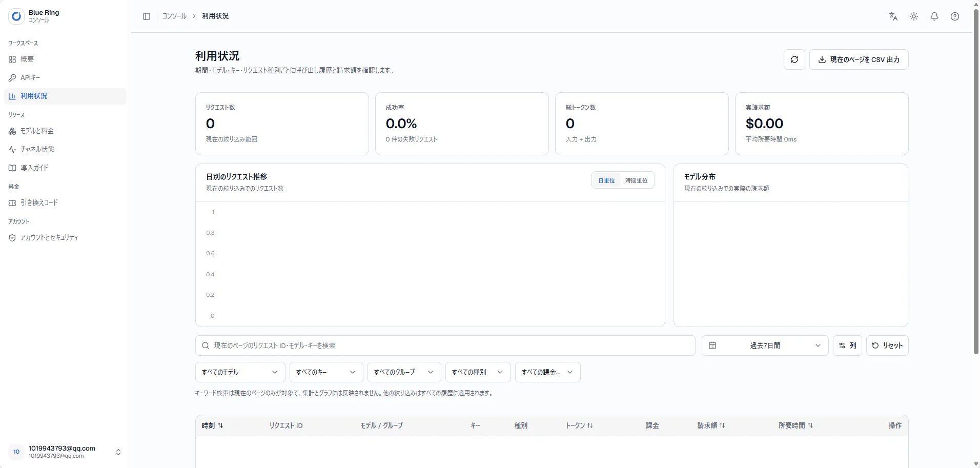Click the モデル / グループ column header
The height and width of the screenshot is (468, 980).
point(381,425)
